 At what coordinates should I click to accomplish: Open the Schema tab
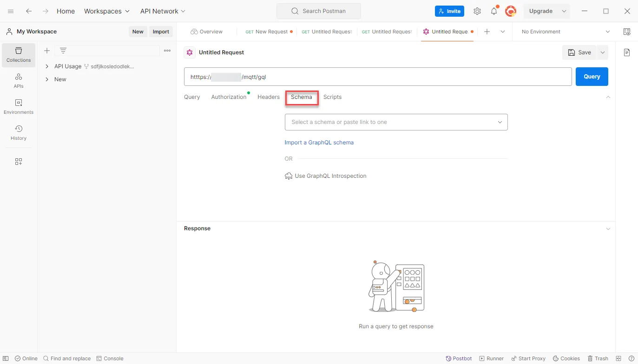(302, 97)
